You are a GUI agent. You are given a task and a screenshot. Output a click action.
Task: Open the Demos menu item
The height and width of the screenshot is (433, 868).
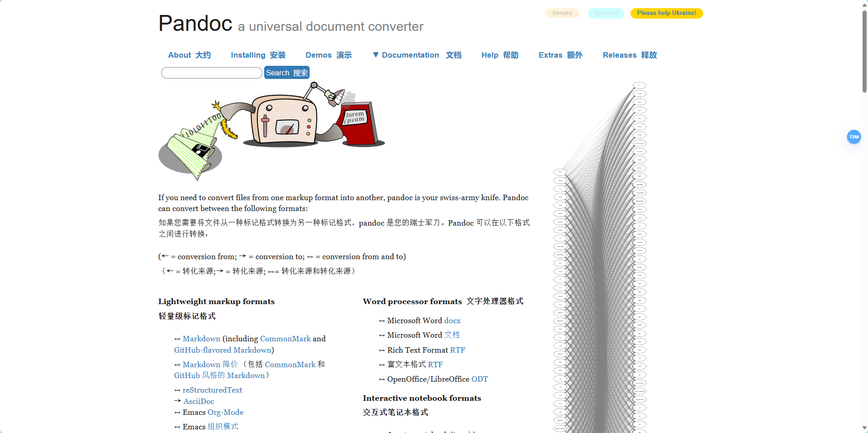[329, 55]
